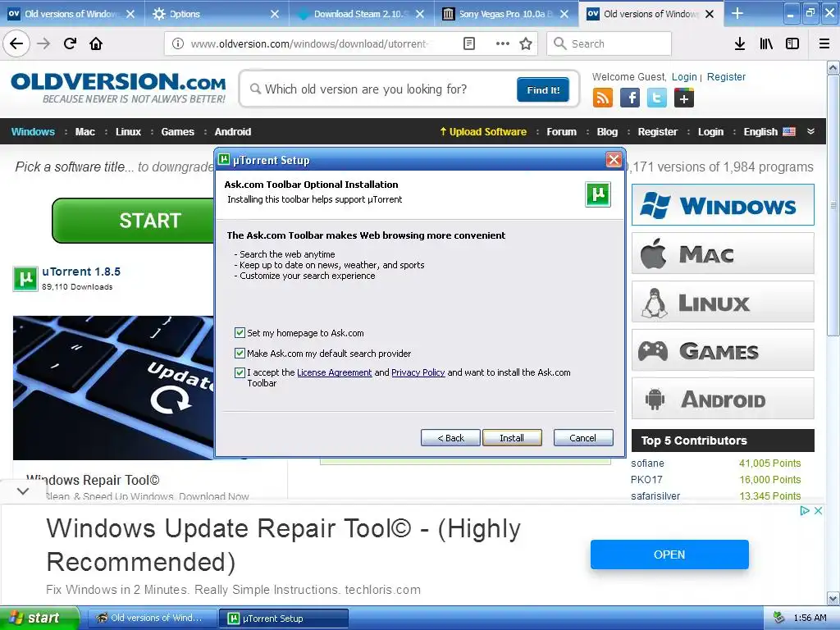This screenshot has height=630, width=840.
Task: Open the Games nav menu item
Action: (178, 132)
